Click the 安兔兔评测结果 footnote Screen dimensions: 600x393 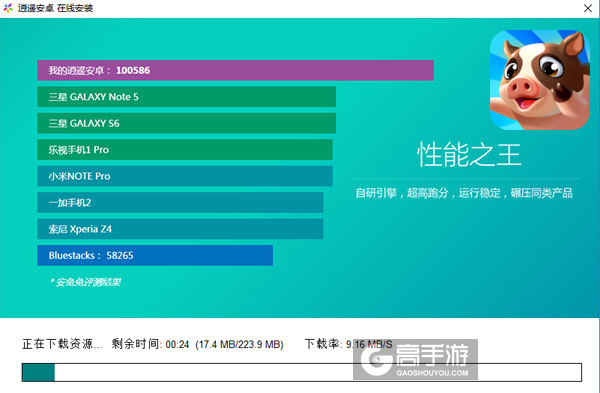pyautogui.click(x=86, y=282)
